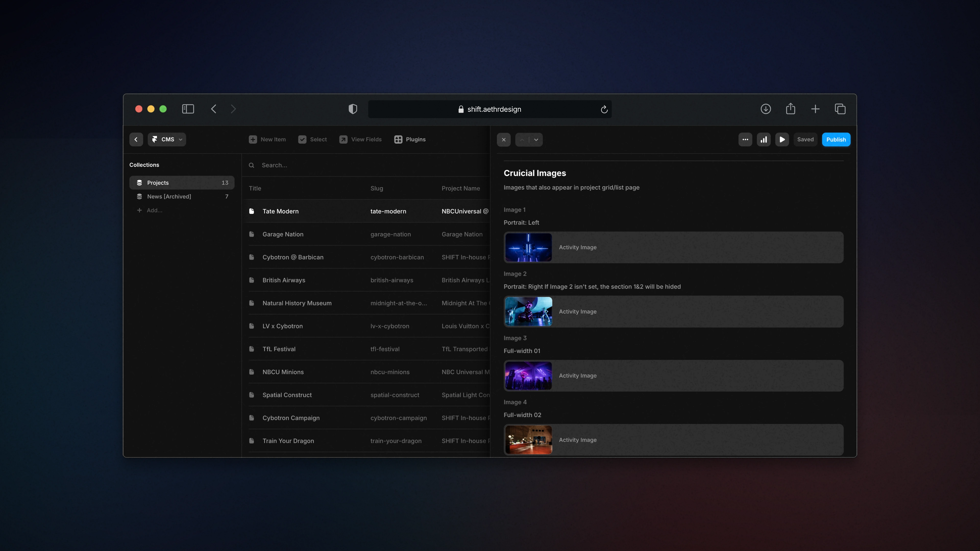Click the back chevron beside the CMS dropdown
This screenshot has width=980, height=551.
(136, 140)
